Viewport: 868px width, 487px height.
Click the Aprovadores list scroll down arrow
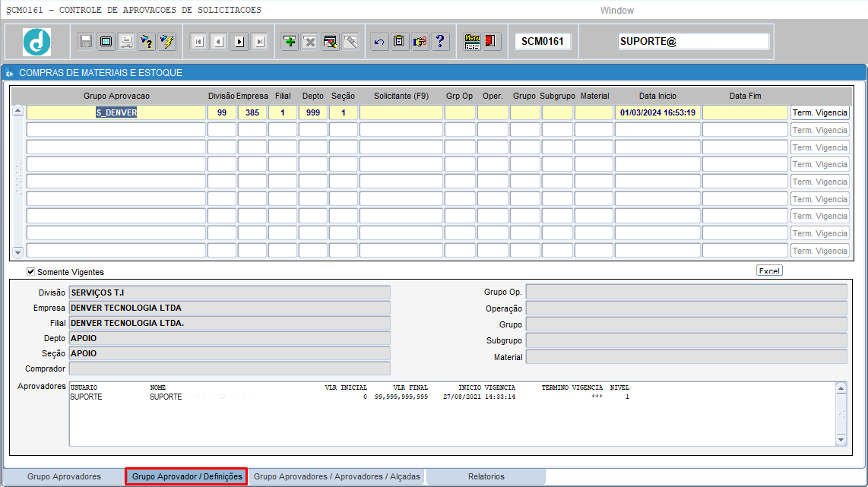841,440
